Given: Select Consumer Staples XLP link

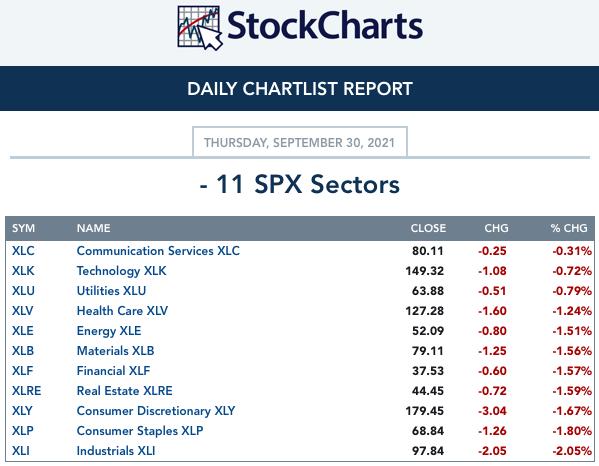Looking at the screenshot, I should coord(140,431).
